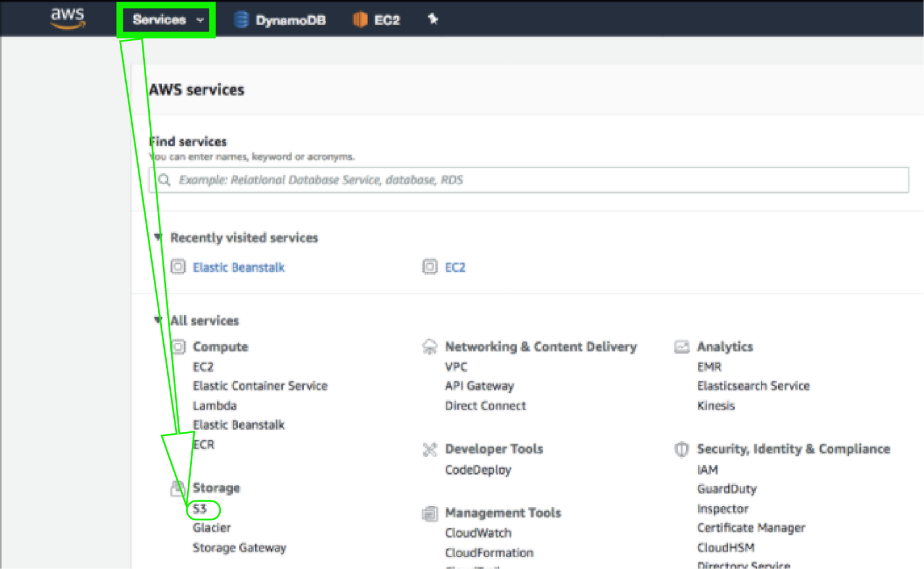Open CloudFormation under Management Tools
This screenshot has width=924, height=569.
pyautogui.click(x=488, y=552)
